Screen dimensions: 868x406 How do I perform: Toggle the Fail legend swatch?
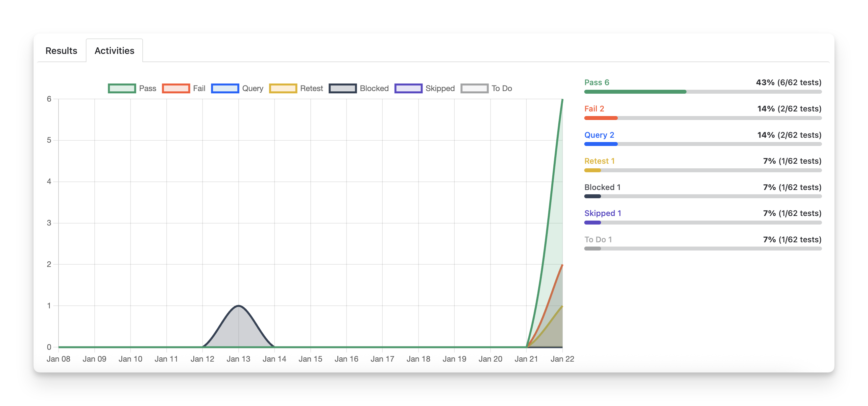click(176, 88)
